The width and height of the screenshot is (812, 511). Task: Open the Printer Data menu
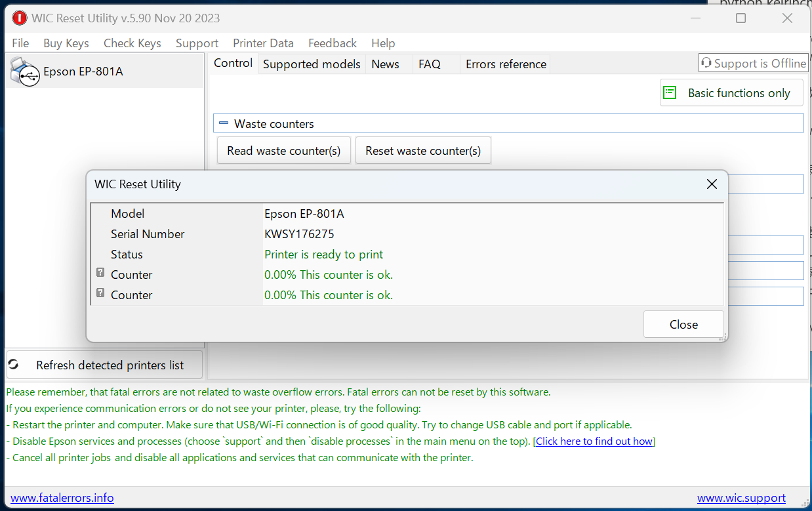tap(263, 43)
